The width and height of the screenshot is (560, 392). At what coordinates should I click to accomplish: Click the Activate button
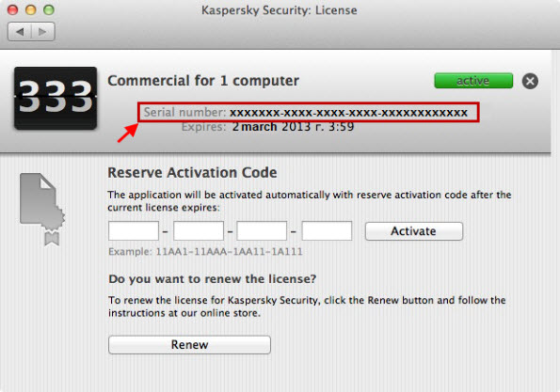414,231
